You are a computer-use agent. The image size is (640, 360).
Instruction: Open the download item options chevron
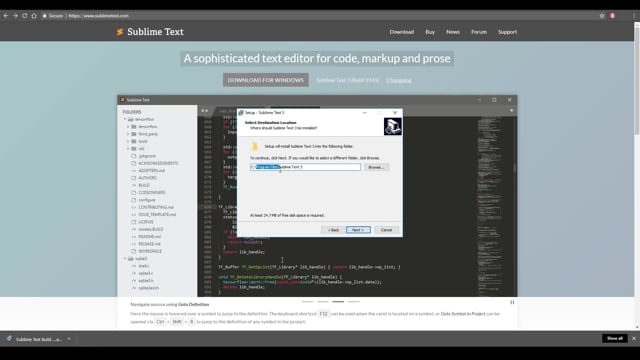(x=69, y=339)
